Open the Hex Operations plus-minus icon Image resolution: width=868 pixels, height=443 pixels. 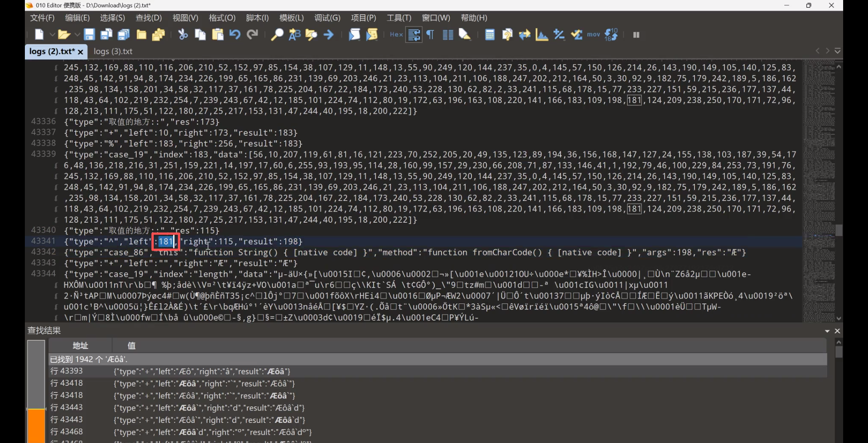click(x=559, y=34)
